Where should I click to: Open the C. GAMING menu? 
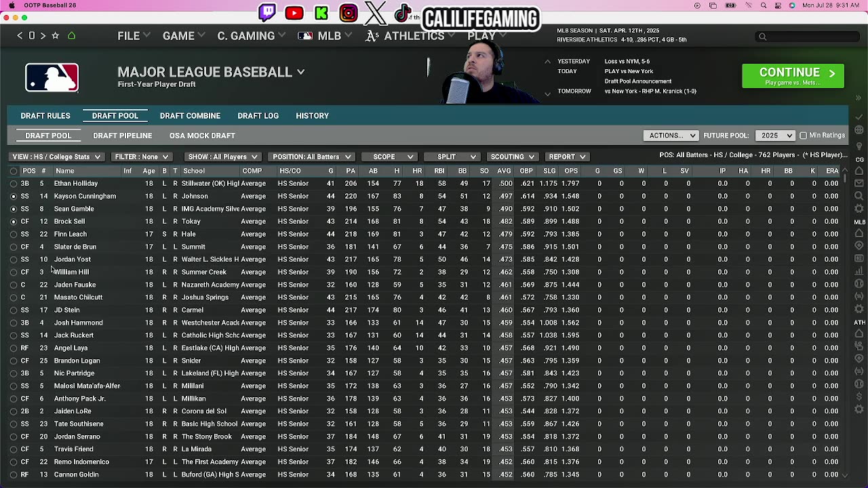click(250, 36)
